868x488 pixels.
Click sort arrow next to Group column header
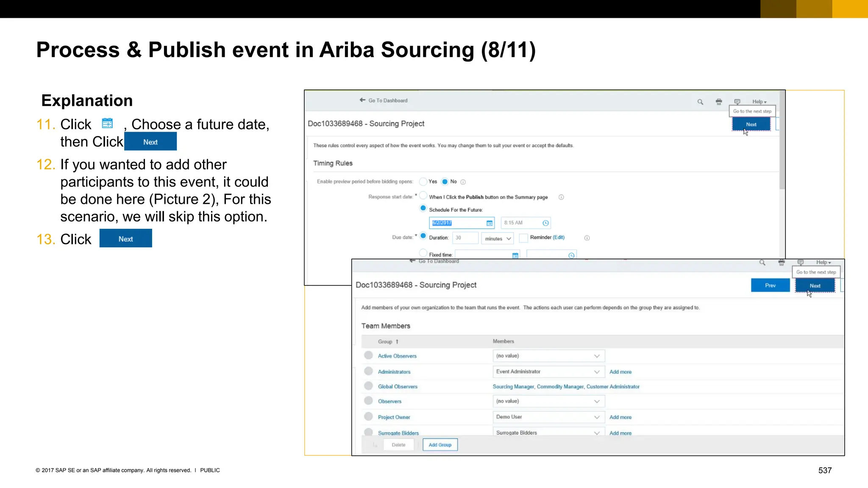point(397,341)
